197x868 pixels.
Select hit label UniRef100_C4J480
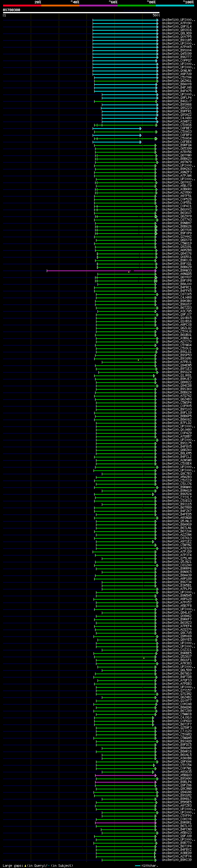(177, 118)
